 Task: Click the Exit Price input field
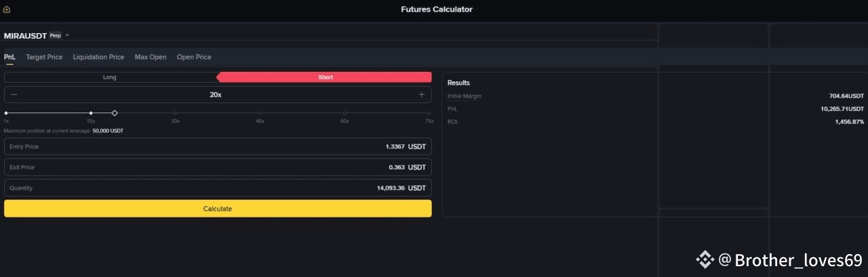point(218,167)
